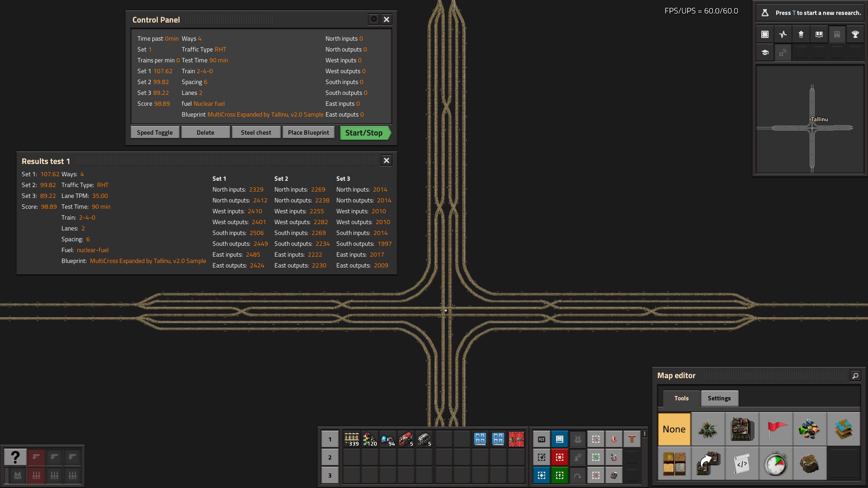Pick the red deconstruction planner shortcut

tap(560, 457)
